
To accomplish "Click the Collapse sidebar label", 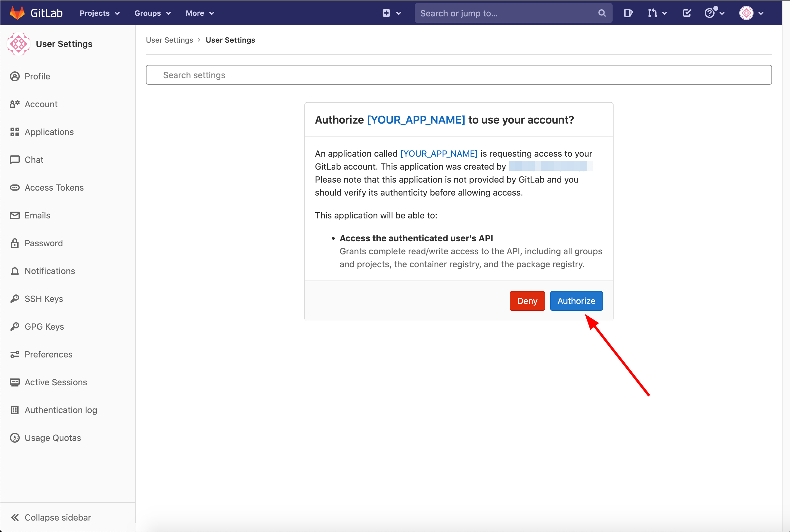I will 58,517.
